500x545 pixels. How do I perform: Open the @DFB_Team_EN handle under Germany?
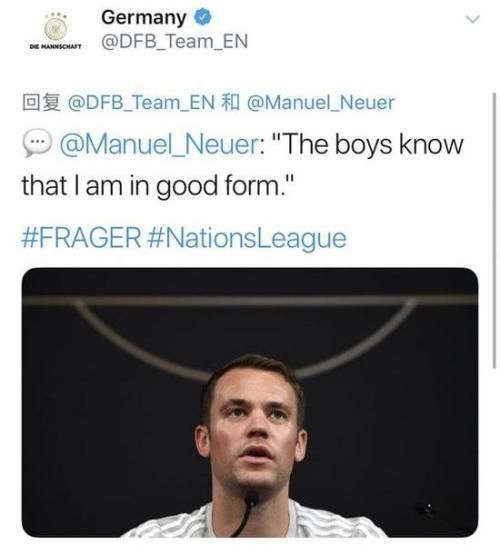174,41
